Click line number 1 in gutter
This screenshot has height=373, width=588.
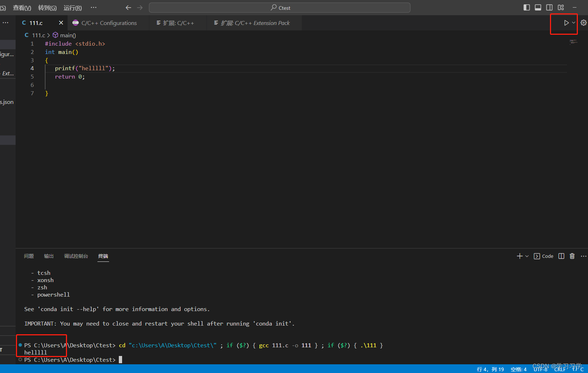click(x=32, y=44)
